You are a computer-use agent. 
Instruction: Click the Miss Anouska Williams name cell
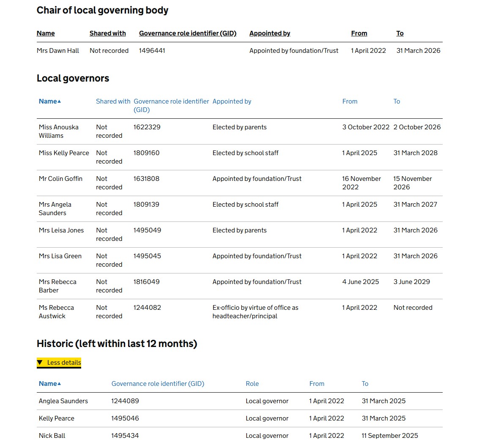pos(58,131)
